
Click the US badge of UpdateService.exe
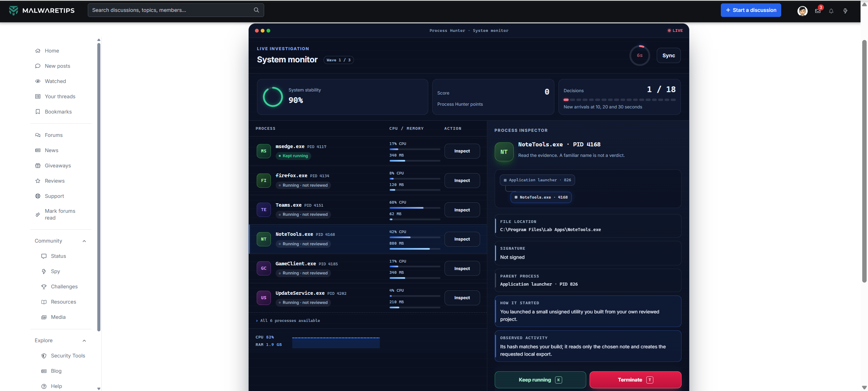click(x=263, y=298)
